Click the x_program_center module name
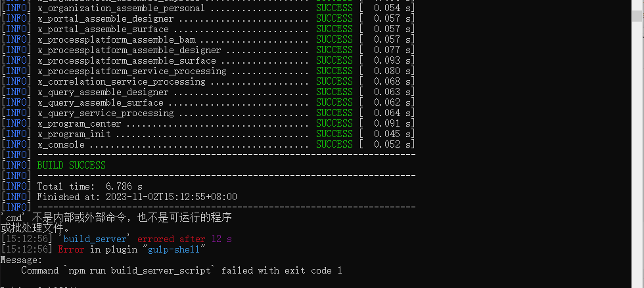Viewport: 644px width, 288px height. (79, 123)
